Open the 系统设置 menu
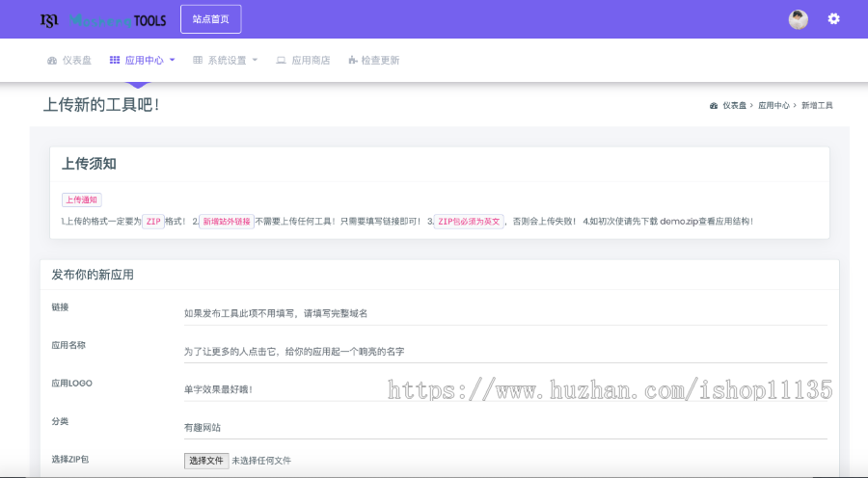Screen dimensions: 868x478 (226, 61)
